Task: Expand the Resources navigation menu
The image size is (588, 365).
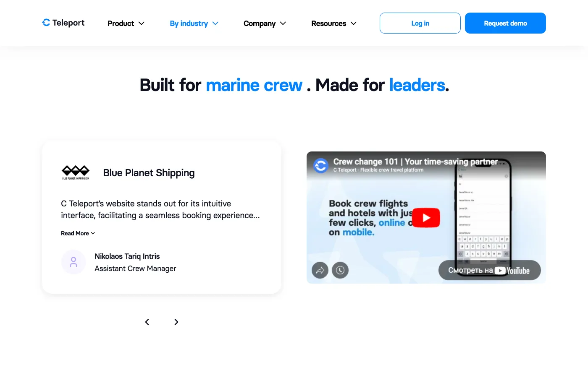Action: (334, 23)
